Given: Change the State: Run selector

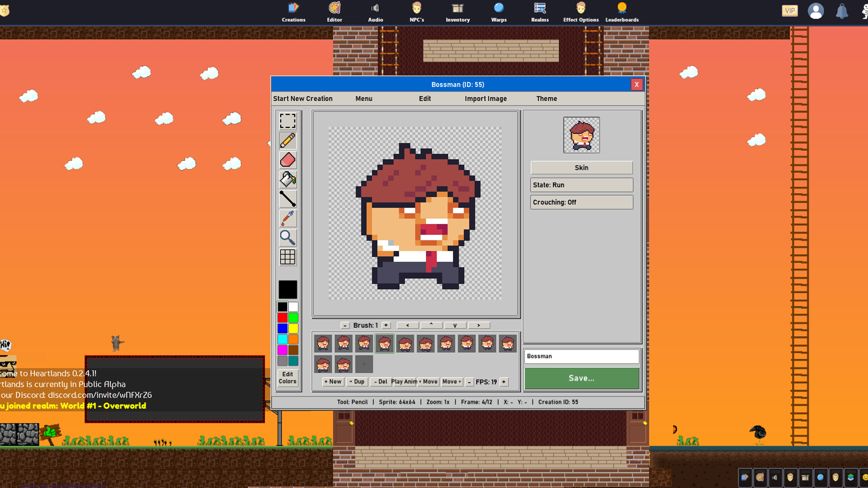Looking at the screenshot, I should point(581,185).
